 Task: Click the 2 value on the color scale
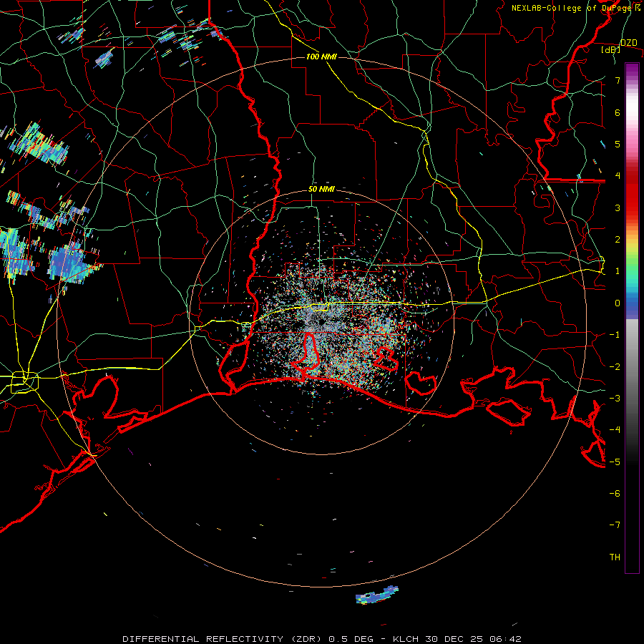618,240
